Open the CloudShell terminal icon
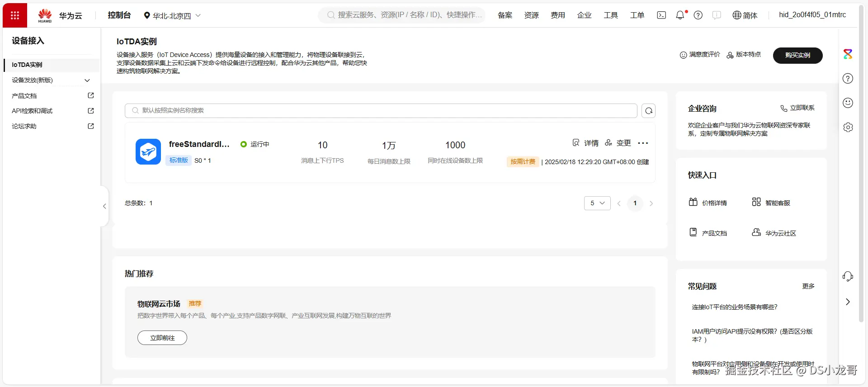 661,15
